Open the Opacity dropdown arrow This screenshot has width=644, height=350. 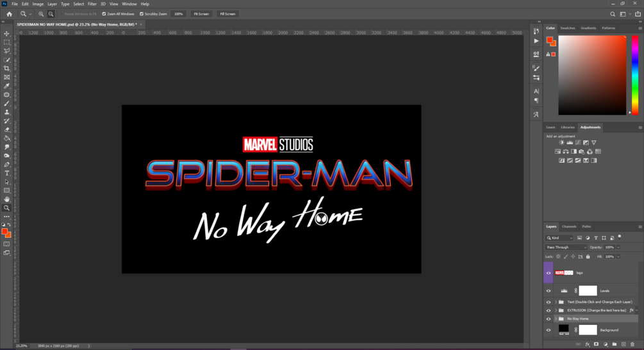618,247
